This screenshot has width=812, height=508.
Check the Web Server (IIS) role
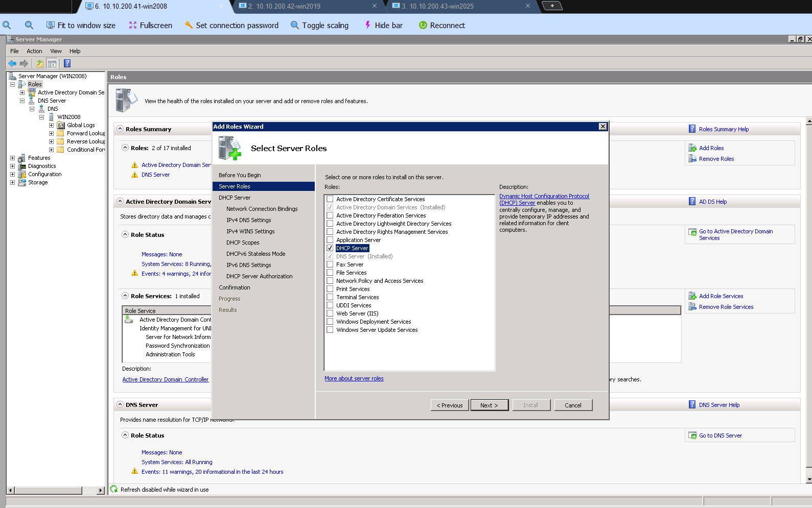330,313
